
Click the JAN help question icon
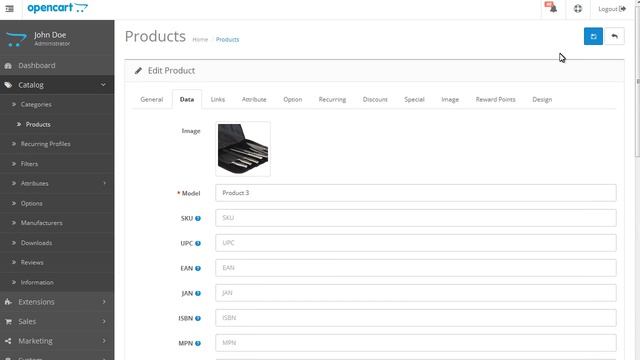[x=198, y=293]
